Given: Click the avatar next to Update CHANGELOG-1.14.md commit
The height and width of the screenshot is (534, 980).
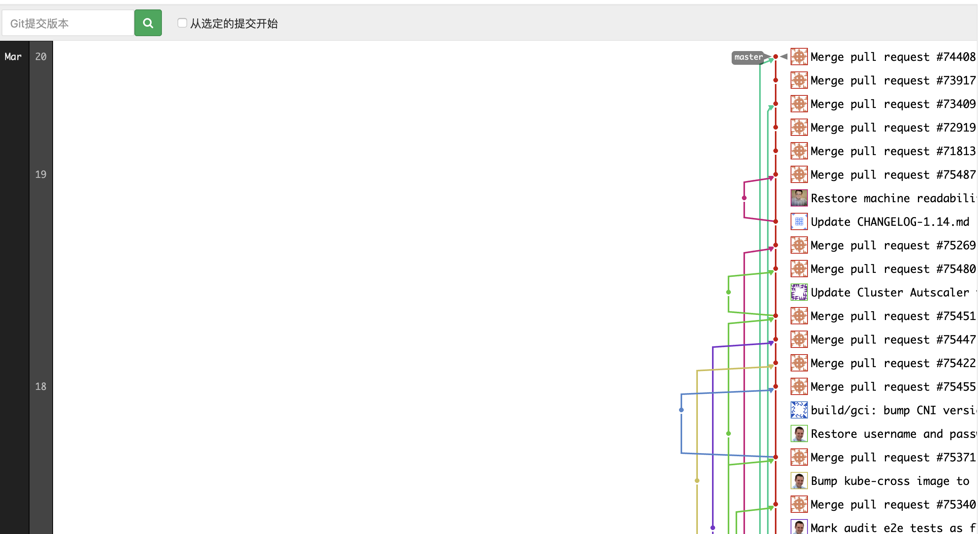Looking at the screenshot, I should click(x=799, y=221).
